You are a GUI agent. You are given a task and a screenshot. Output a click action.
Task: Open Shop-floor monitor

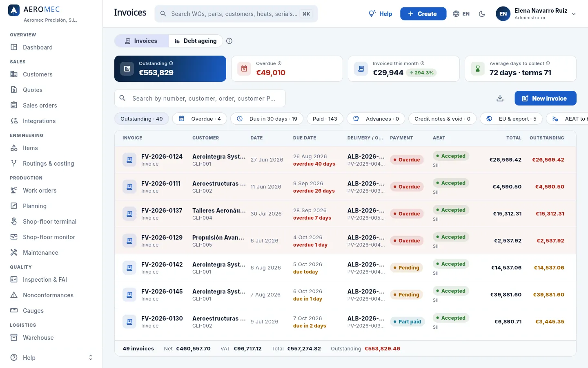tap(51, 237)
